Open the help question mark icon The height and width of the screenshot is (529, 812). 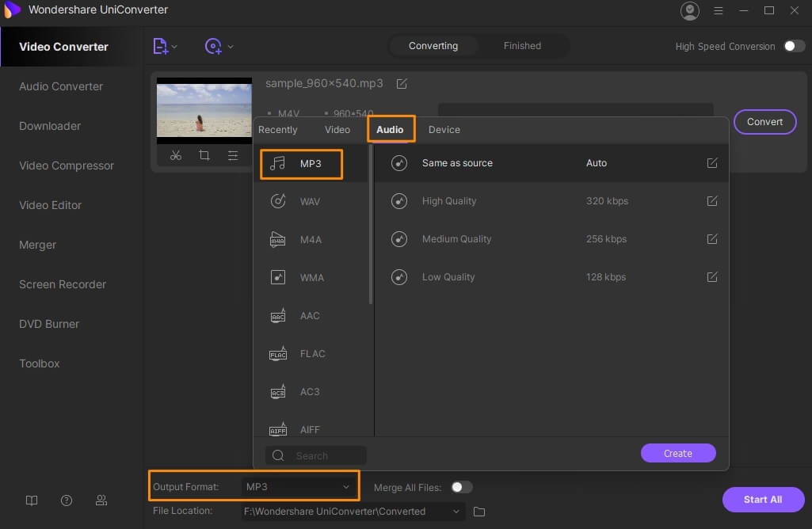(67, 500)
